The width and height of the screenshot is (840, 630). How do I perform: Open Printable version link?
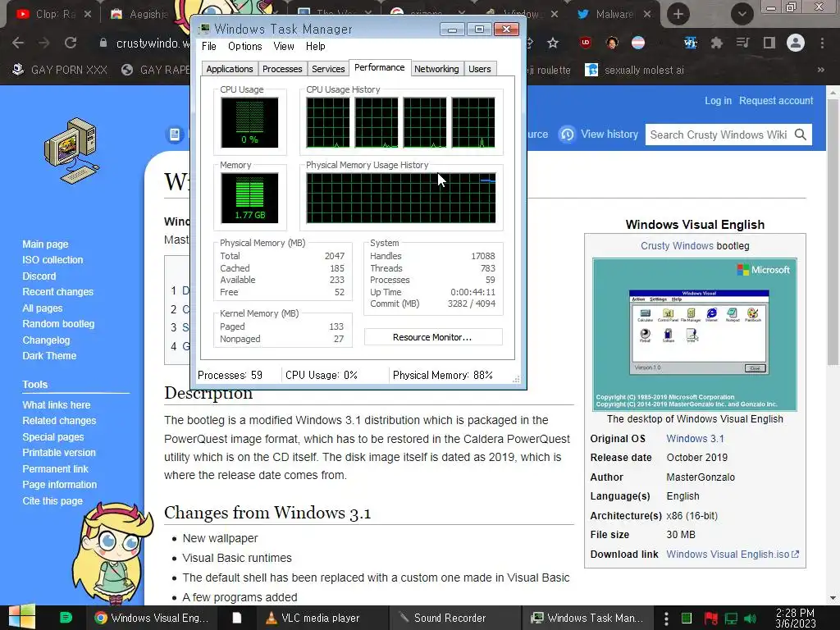pyautogui.click(x=59, y=453)
